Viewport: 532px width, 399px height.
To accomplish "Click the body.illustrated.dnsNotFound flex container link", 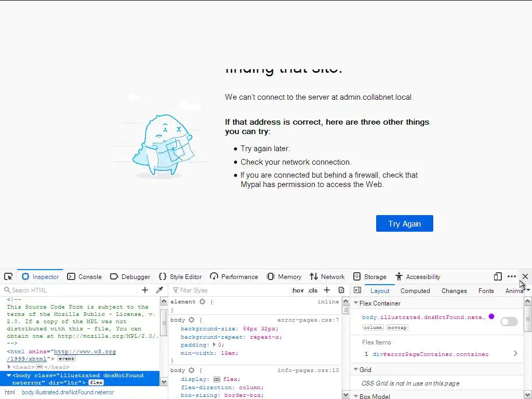I will click(x=424, y=317).
